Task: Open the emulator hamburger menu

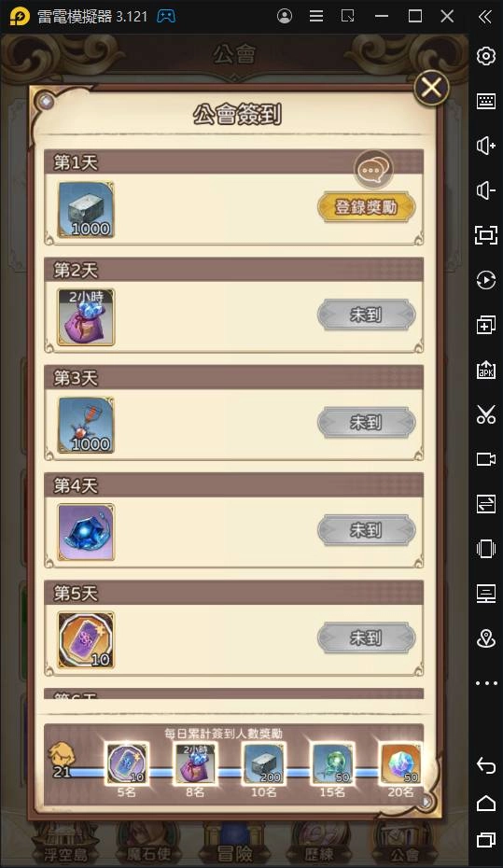Action: [x=316, y=16]
